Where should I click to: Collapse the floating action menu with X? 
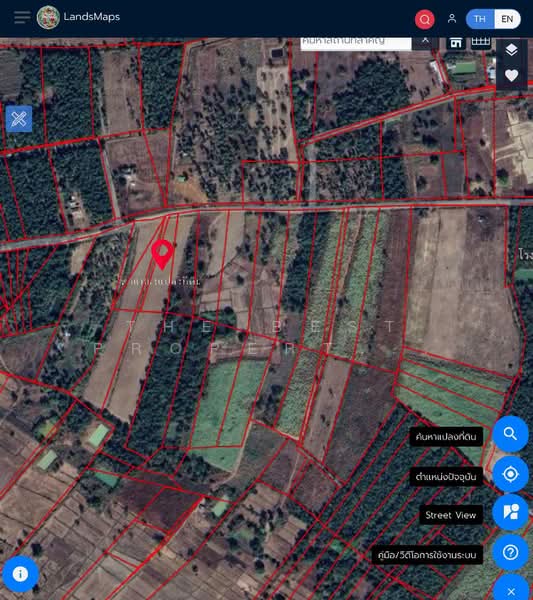[x=511, y=589]
